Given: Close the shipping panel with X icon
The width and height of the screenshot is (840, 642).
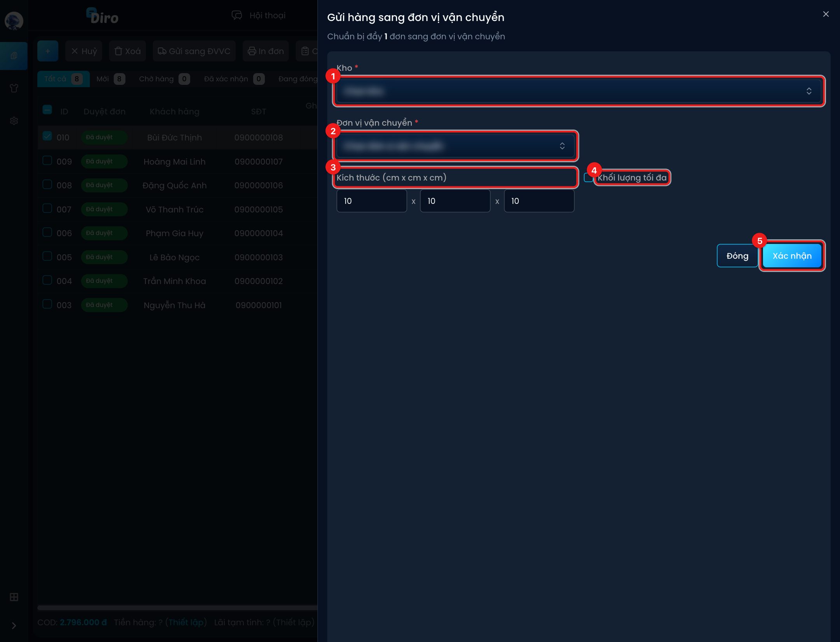Looking at the screenshot, I should [826, 14].
